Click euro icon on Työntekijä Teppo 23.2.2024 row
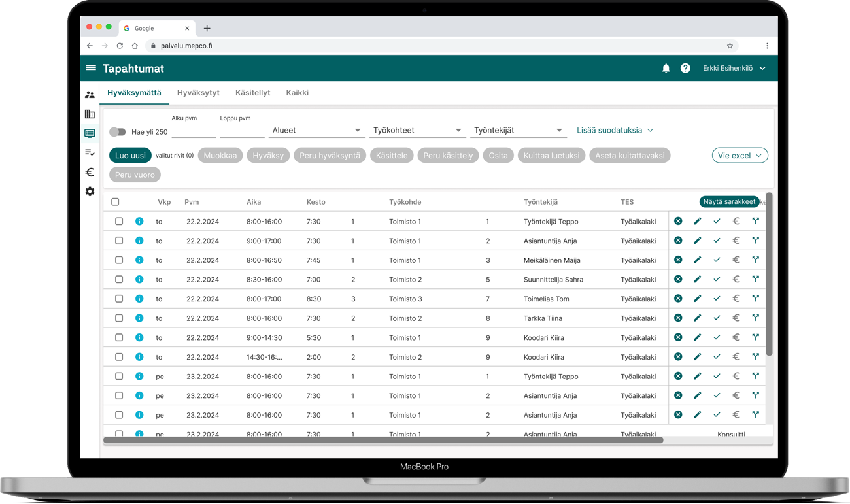 tap(736, 377)
